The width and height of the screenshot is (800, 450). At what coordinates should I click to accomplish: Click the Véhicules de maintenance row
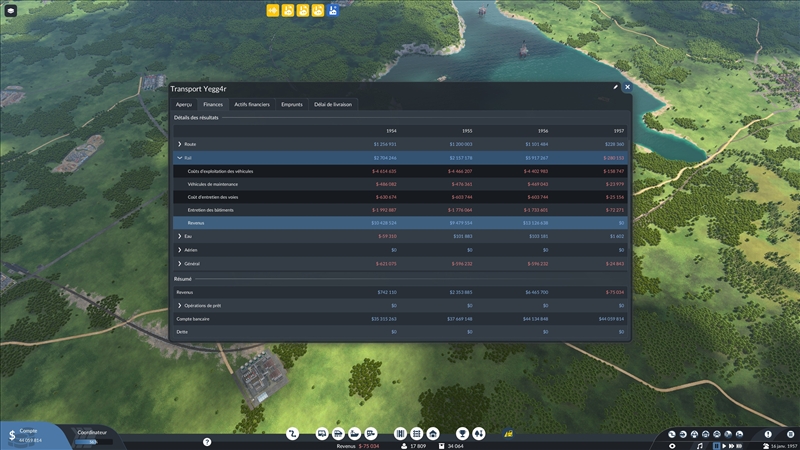[x=400, y=184]
